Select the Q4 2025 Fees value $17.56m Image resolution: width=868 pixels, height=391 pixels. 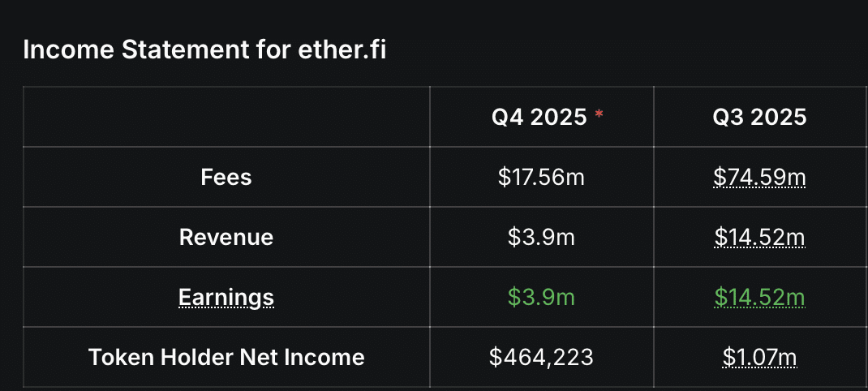pyautogui.click(x=541, y=177)
